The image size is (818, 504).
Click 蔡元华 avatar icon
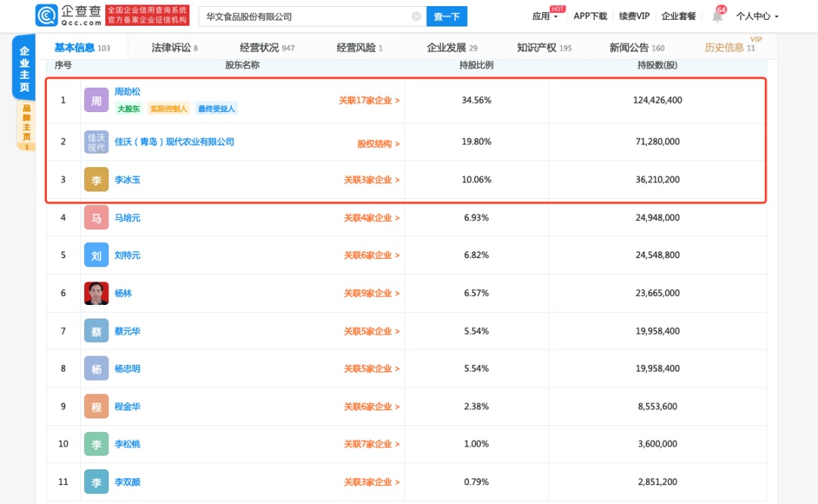(96, 331)
